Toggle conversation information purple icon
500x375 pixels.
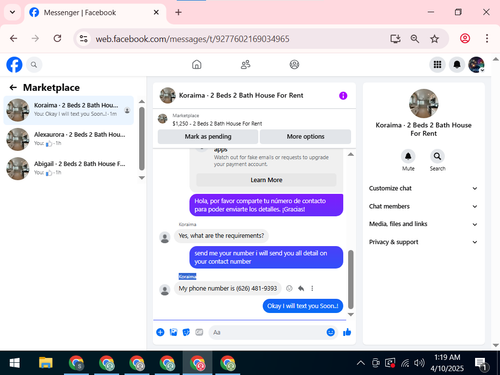343,96
